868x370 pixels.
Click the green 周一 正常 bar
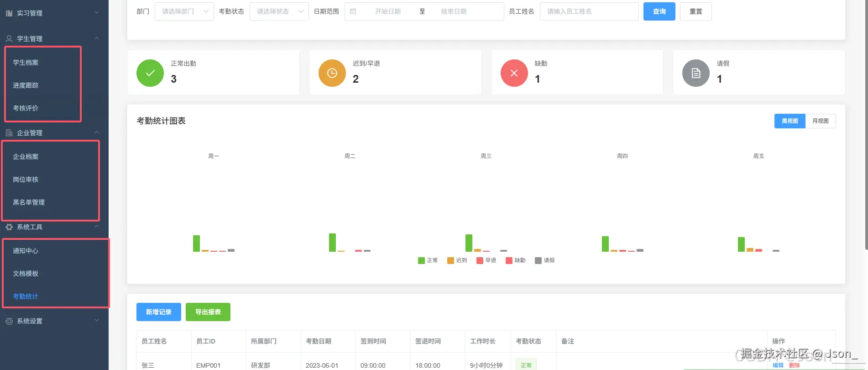click(196, 243)
